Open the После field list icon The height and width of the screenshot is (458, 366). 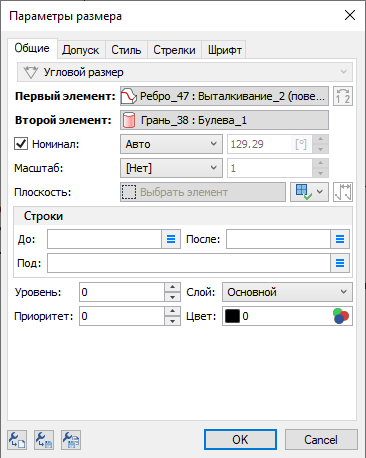coord(340,239)
